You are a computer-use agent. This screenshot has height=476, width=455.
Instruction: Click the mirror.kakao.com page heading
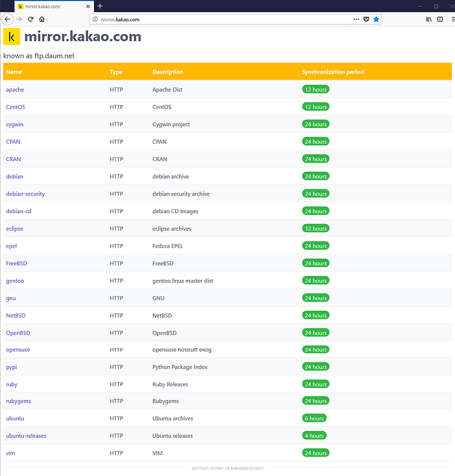(83, 36)
